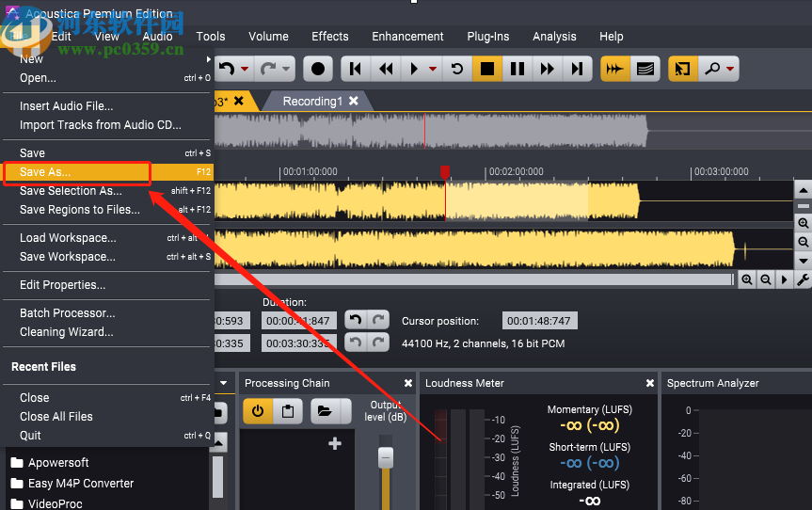Click the Cursor position time field
Screen dimensions: 812x510
point(539,321)
